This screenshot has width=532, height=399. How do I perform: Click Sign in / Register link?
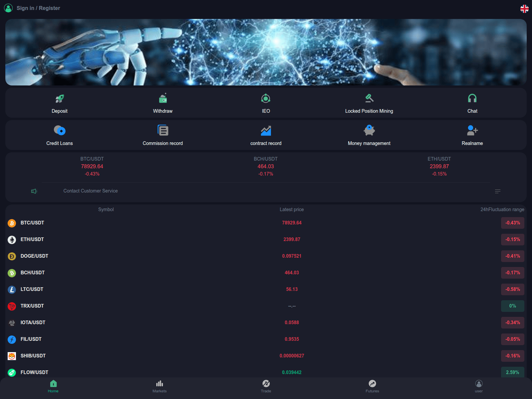point(38,8)
